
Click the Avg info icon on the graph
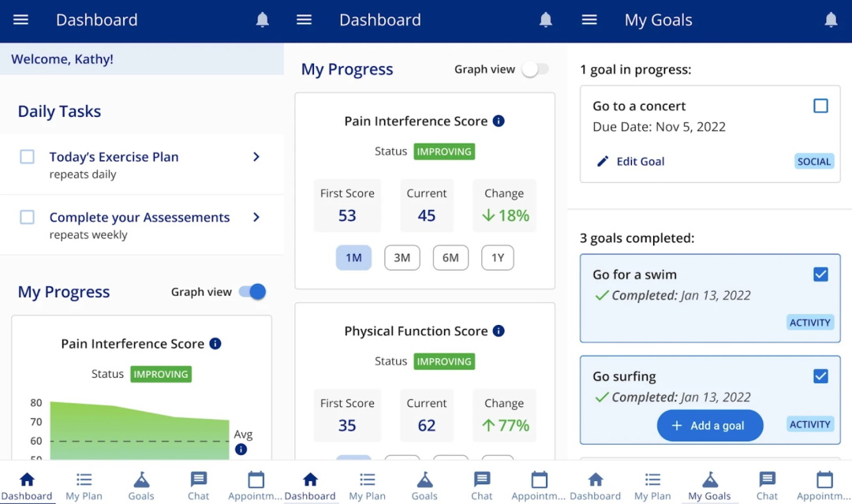[241, 450]
